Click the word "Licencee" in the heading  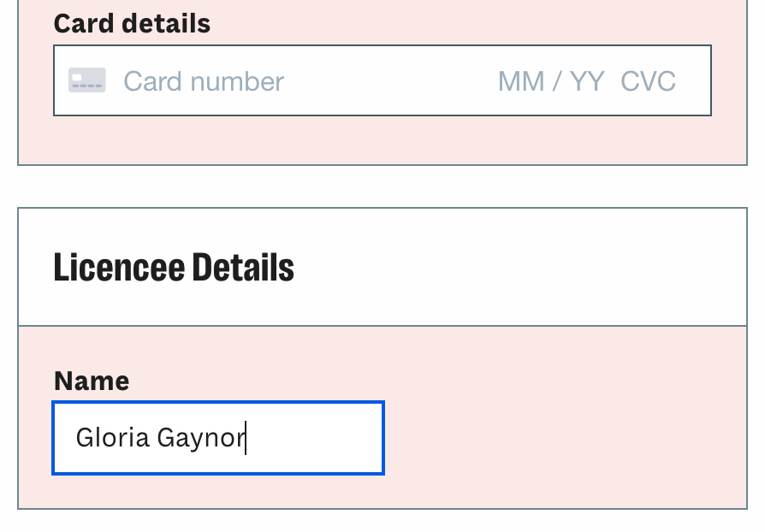(118, 267)
